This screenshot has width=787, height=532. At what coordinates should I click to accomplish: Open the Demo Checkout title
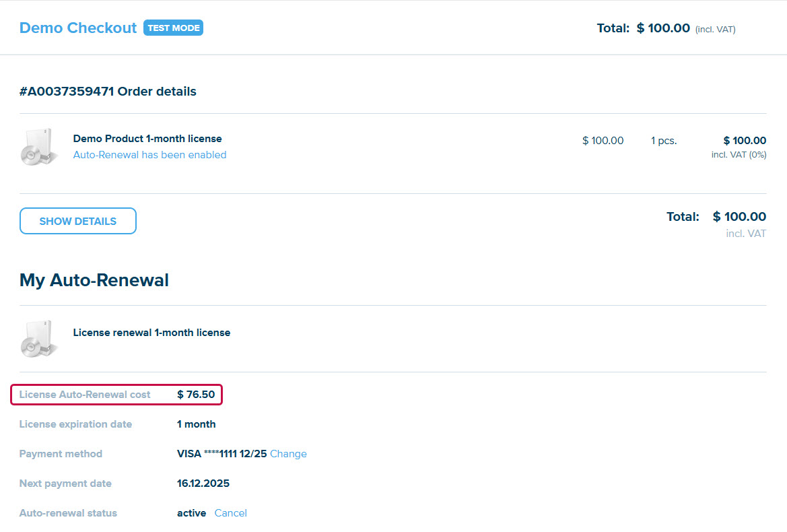(x=78, y=28)
